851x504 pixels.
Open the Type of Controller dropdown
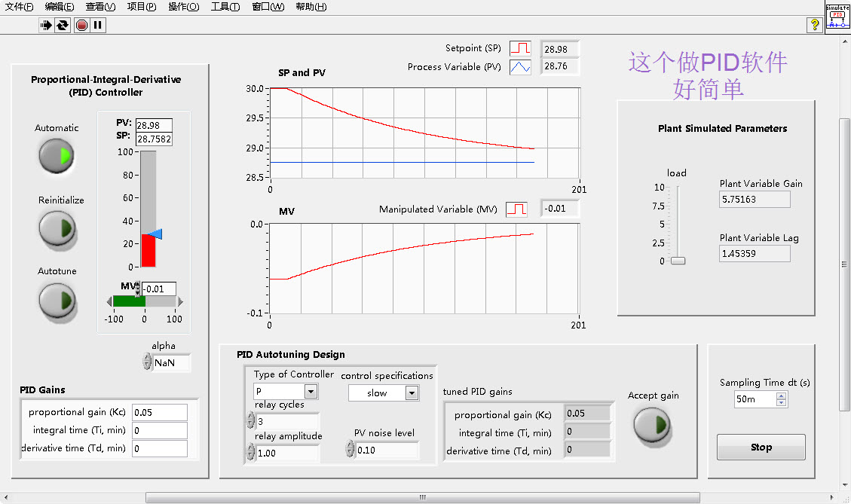(311, 392)
